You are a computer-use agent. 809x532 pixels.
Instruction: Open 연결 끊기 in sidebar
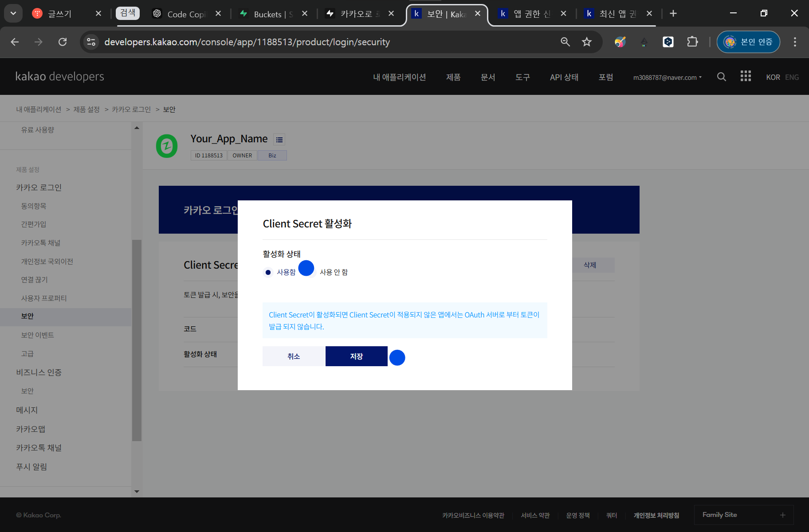coord(34,280)
